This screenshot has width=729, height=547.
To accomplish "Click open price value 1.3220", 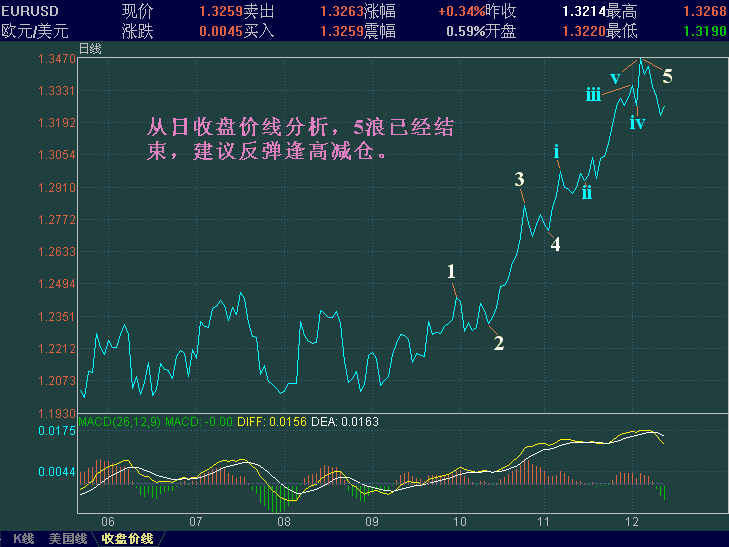I will tap(584, 31).
